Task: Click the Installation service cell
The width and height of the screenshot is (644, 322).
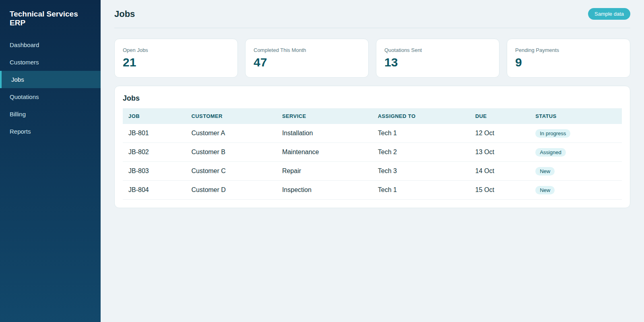Action: [x=297, y=133]
